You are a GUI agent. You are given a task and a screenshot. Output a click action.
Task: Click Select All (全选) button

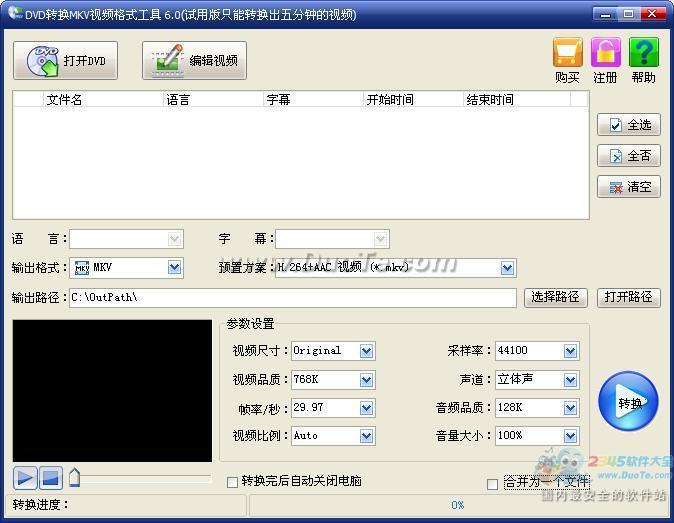[x=629, y=125]
